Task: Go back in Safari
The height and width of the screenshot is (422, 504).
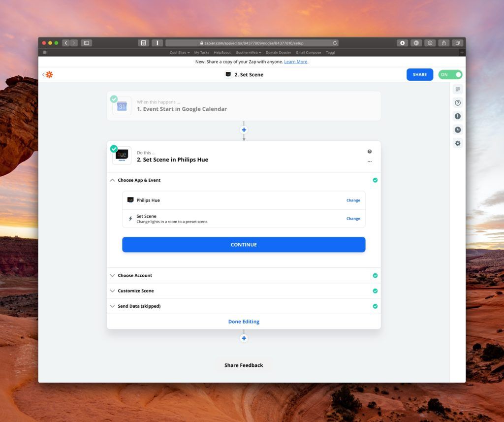Action: (66, 43)
